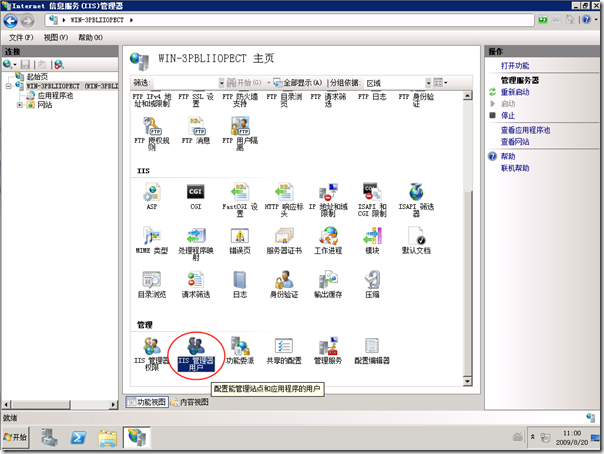Select 应用程序池 tree item
604x454 pixels.
tap(55, 95)
